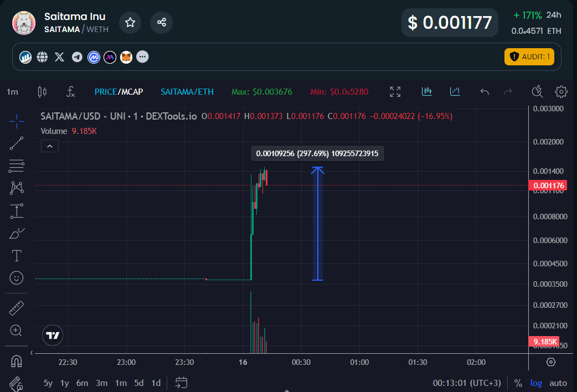Enter fullscreen chart mode

tap(395, 92)
